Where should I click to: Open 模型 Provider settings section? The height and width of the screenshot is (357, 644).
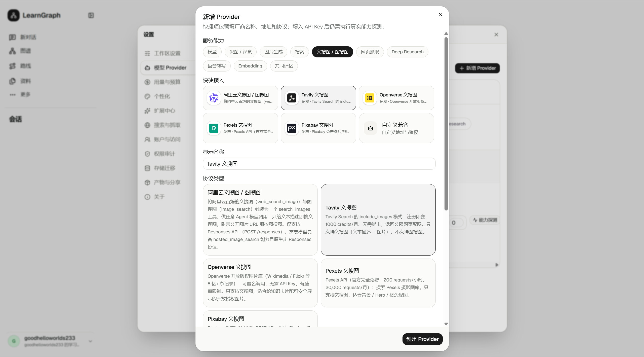tap(168, 68)
